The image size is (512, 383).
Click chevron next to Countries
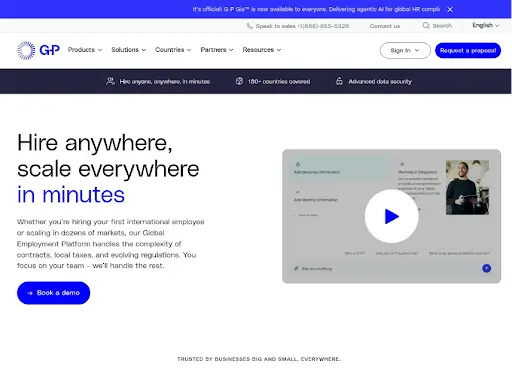pyautogui.click(x=189, y=50)
